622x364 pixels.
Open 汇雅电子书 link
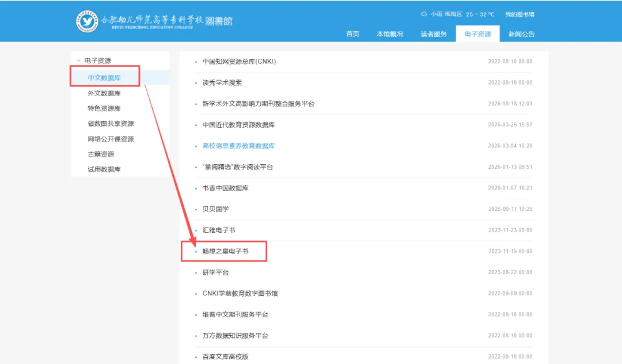pos(219,230)
